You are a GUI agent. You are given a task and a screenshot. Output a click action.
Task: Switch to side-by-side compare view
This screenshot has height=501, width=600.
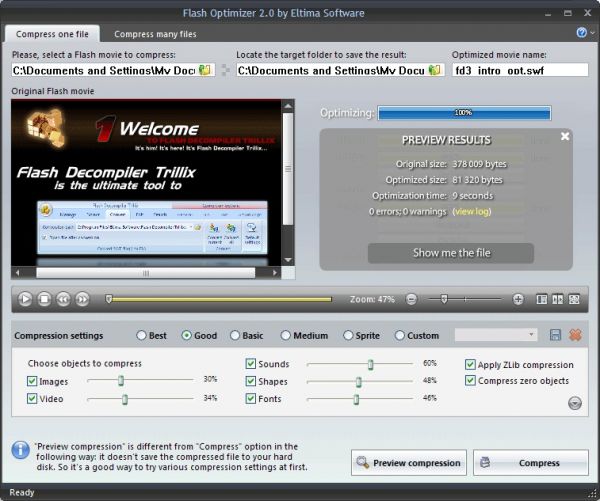558,299
